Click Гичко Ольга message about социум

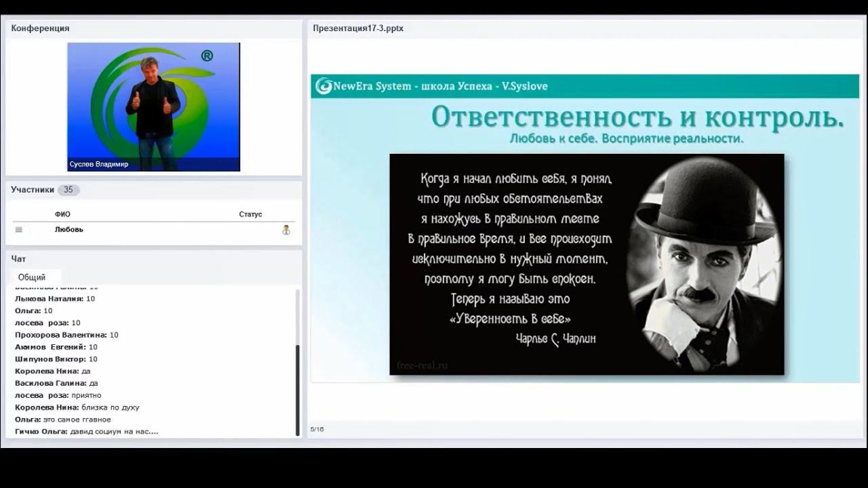click(87, 432)
